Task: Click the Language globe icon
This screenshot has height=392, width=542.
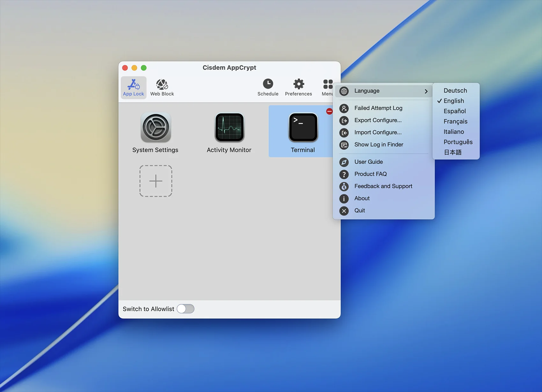Action: (344, 91)
